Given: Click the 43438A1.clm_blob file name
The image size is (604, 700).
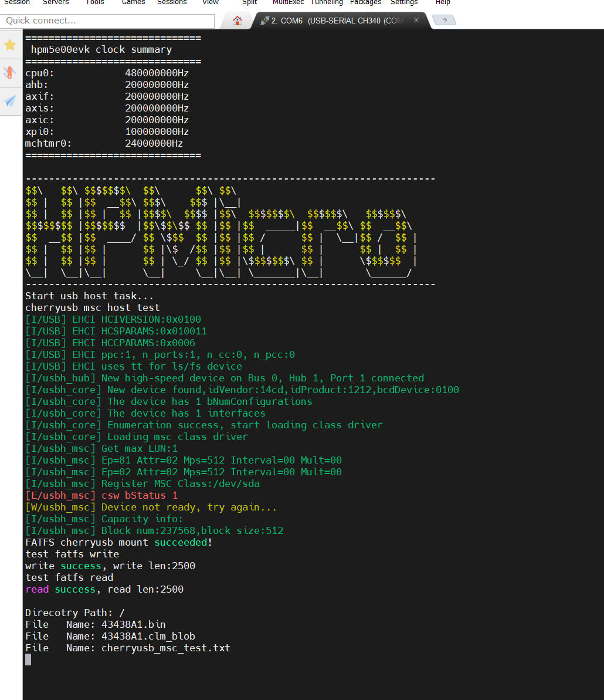Looking at the screenshot, I should (x=148, y=636).
